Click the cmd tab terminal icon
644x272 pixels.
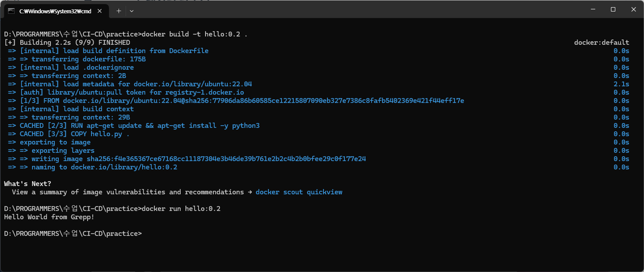pos(11,11)
